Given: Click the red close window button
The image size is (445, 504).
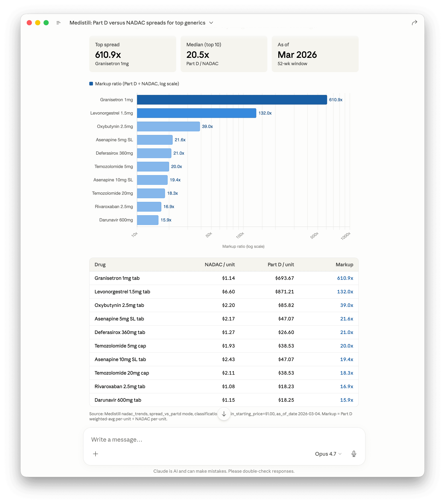Looking at the screenshot, I should click(29, 23).
